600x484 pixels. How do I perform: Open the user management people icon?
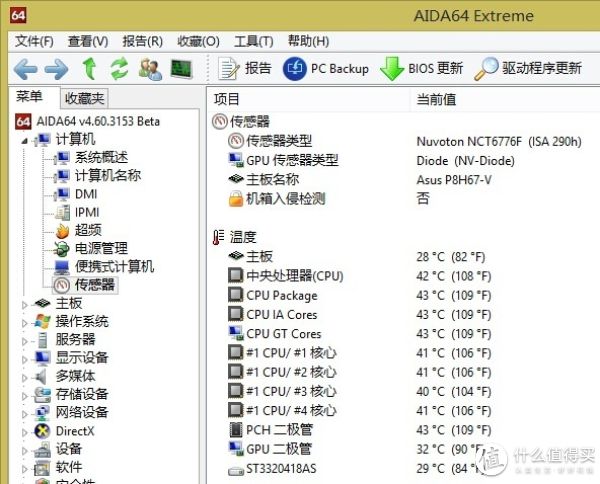click(x=150, y=69)
